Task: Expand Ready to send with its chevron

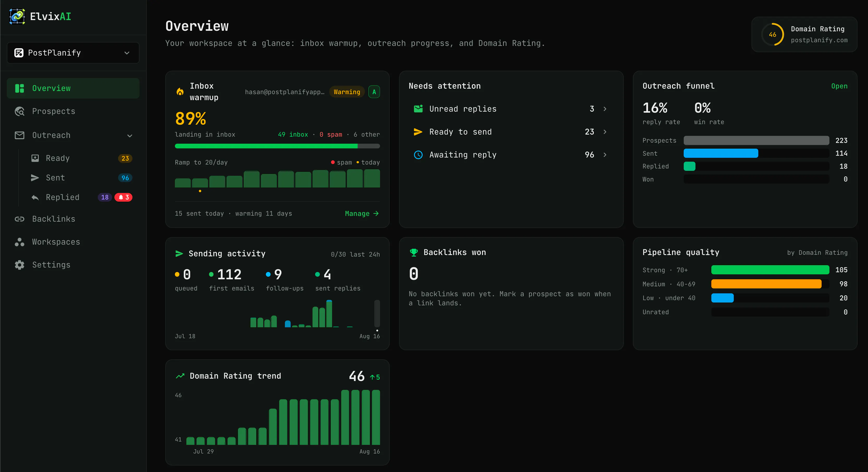Action: pyautogui.click(x=605, y=132)
